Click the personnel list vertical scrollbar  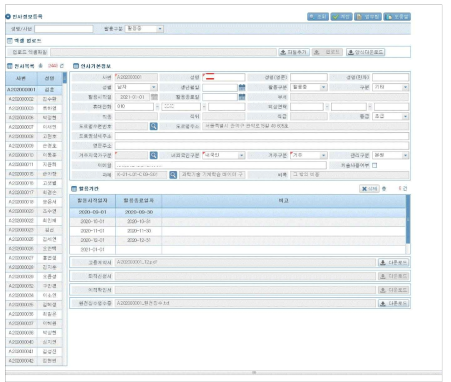click(65, 219)
